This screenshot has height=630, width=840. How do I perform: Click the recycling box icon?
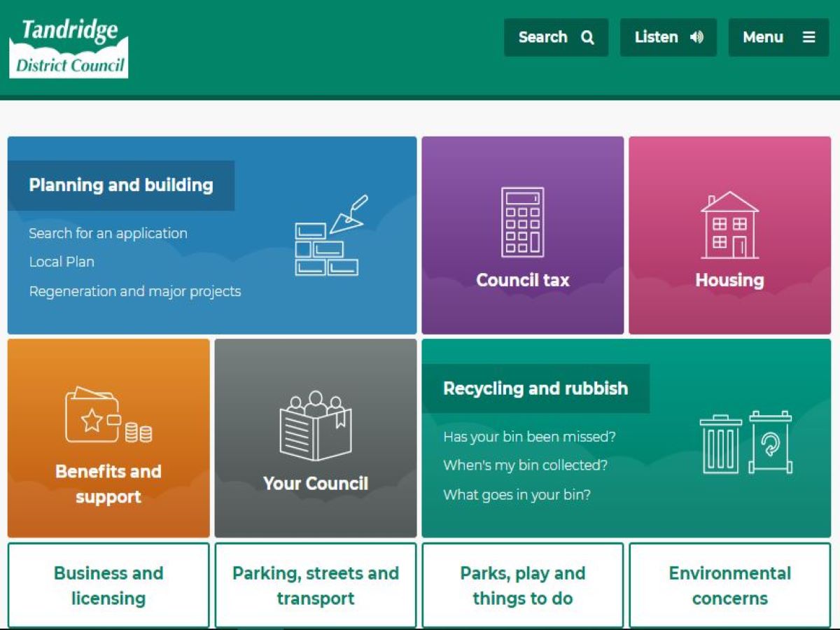[x=771, y=442]
